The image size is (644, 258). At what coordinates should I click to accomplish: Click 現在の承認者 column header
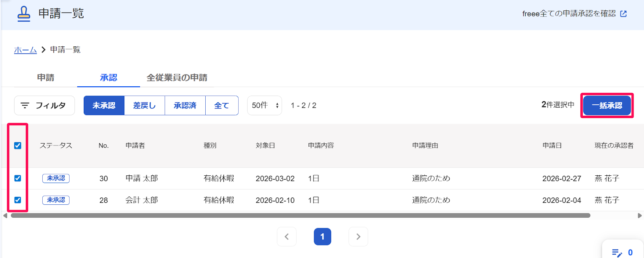614,146
